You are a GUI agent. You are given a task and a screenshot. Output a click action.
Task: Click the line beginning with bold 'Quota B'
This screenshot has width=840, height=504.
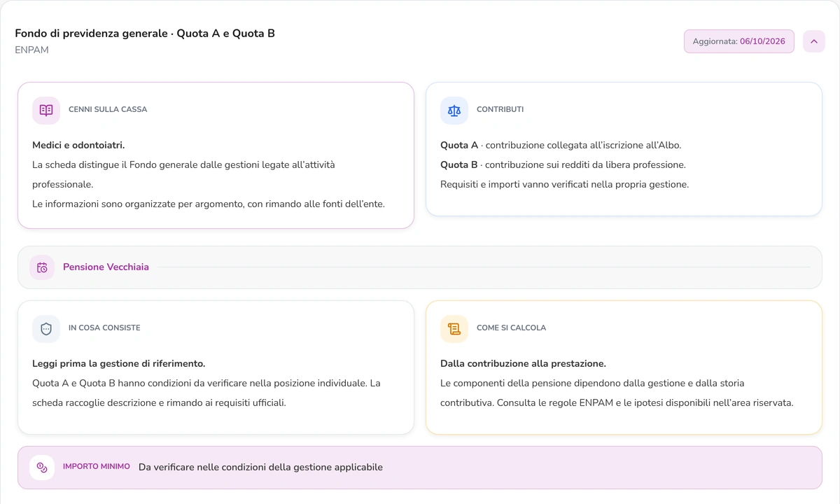pos(563,165)
